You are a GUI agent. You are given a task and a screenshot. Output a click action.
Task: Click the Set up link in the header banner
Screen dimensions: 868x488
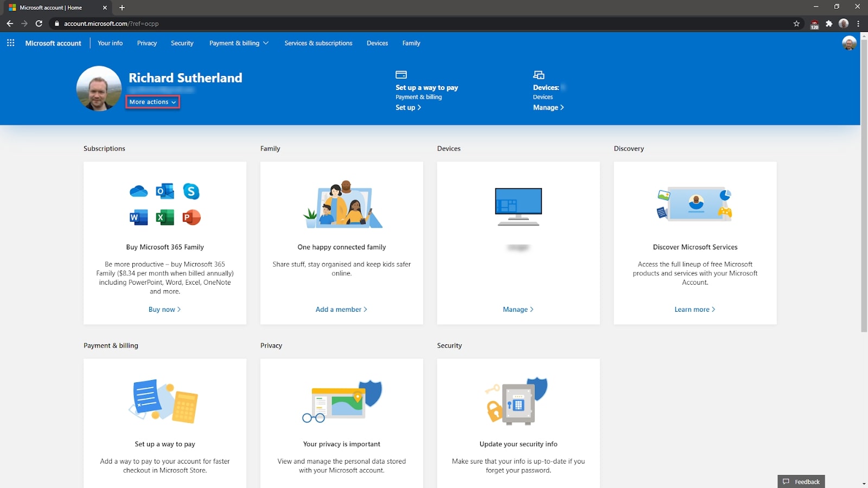409,107
